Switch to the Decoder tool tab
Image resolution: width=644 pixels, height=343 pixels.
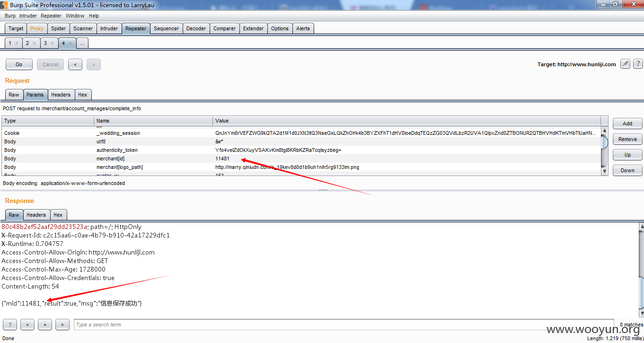pos(196,28)
